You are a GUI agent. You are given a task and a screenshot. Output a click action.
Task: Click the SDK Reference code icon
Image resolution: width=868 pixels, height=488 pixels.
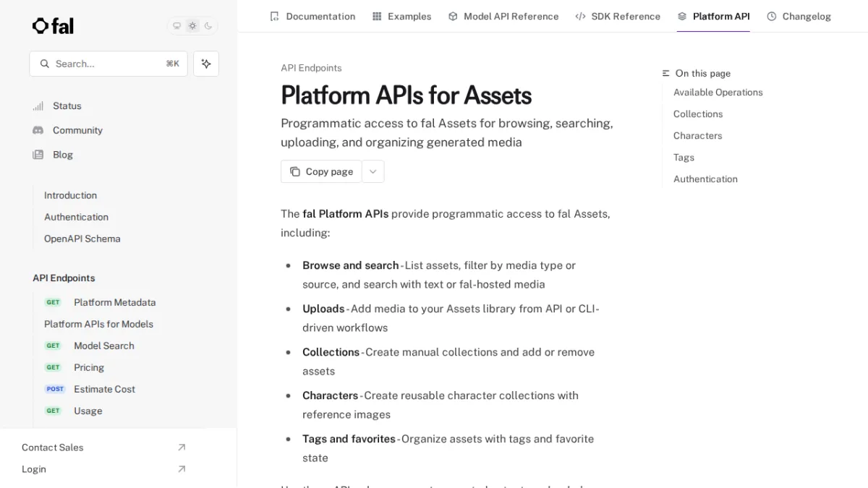tap(580, 16)
